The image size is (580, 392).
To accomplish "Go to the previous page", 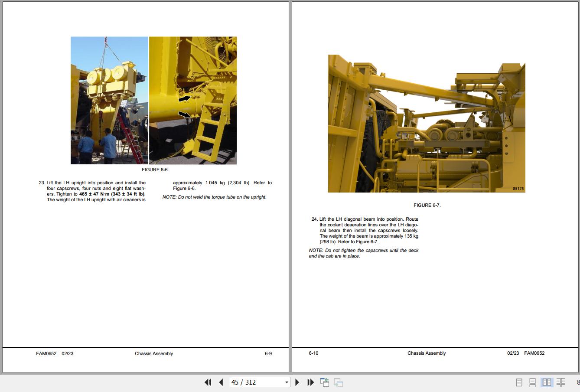I will coord(221,382).
